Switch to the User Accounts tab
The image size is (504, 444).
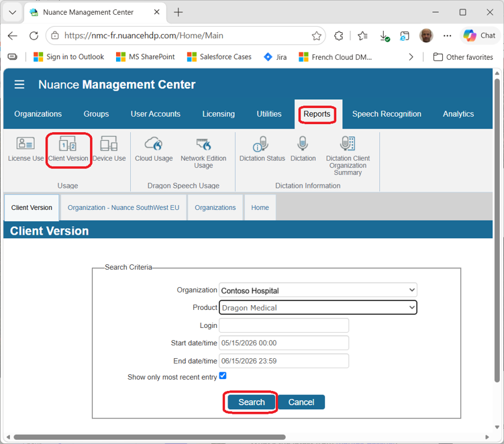[x=155, y=114]
